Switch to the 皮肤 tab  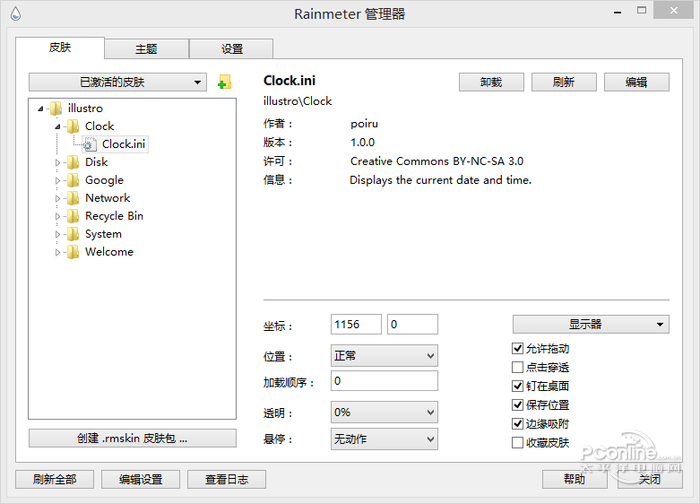tap(60, 47)
